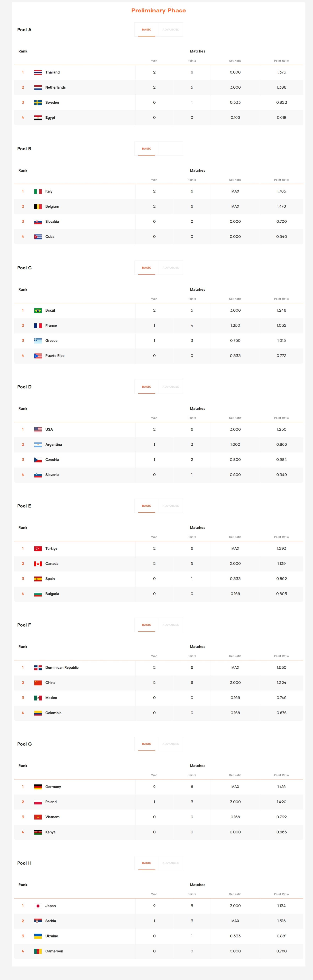This screenshot has width=313, height=980.
Task: Select the Türkiye flag icon
Action: pos(38,548)
